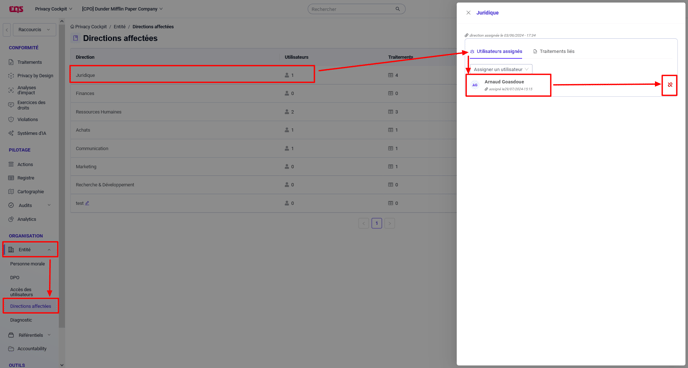This screenshot has width=688, height=368.
Task: Open the Privacy Cockpit dropdown
Action: [54, 9]
